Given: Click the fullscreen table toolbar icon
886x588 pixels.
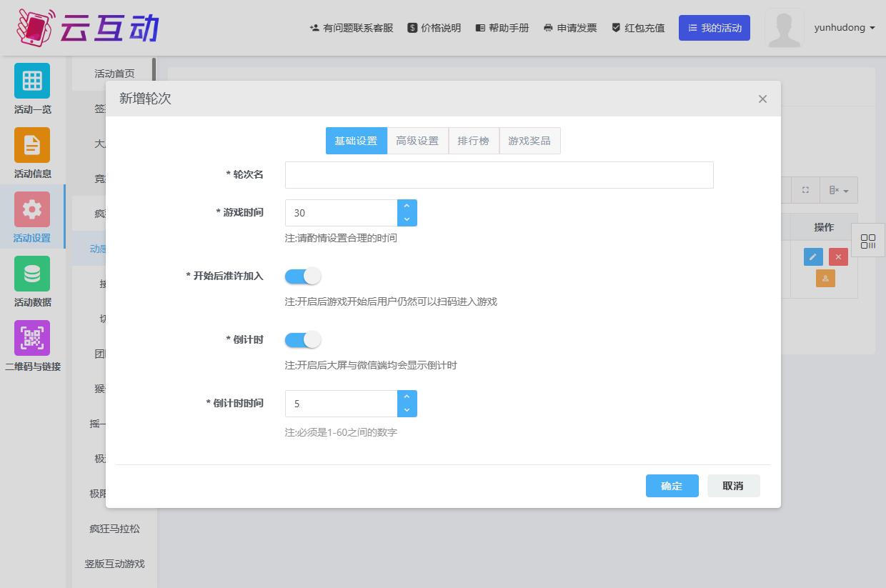Looking at the screenshot, I should (805, 190).
